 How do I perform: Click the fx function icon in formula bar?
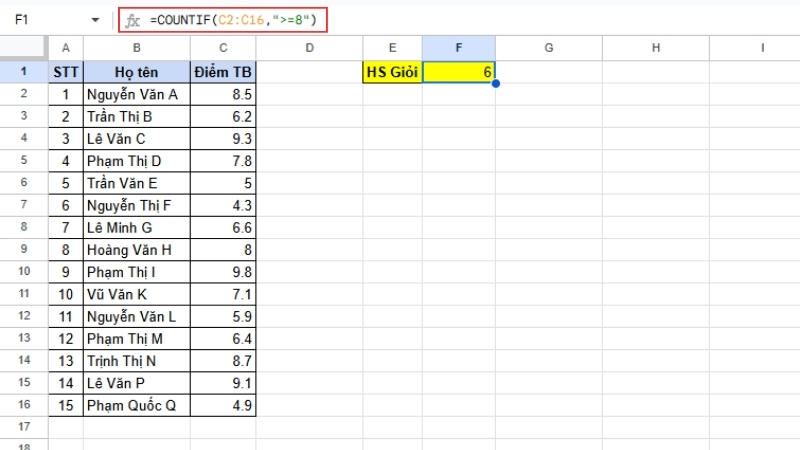pos(133,19)
